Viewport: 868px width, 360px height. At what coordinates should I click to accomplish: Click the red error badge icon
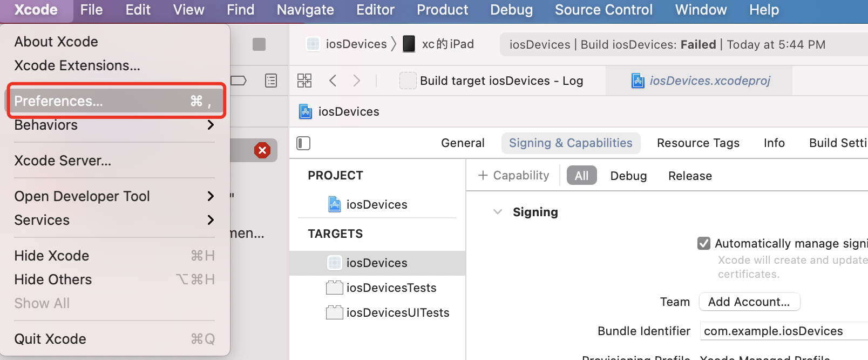pos(262,150)
